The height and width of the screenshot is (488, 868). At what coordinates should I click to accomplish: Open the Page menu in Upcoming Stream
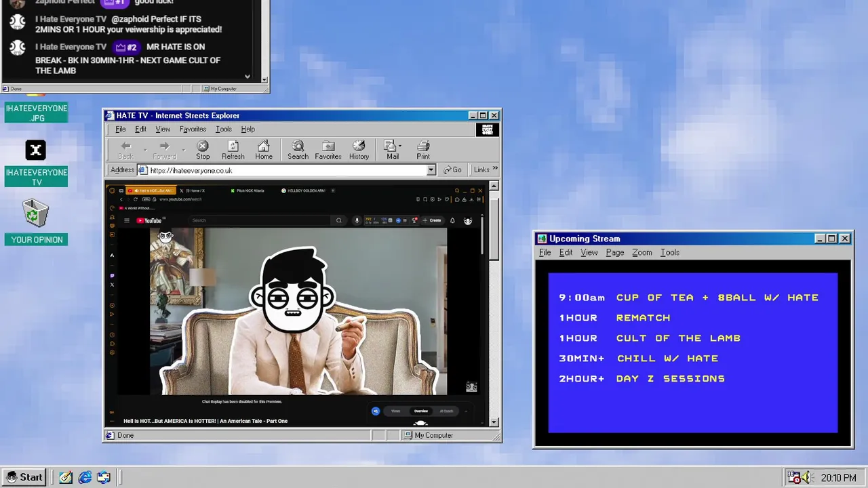(x=615, y=252)
